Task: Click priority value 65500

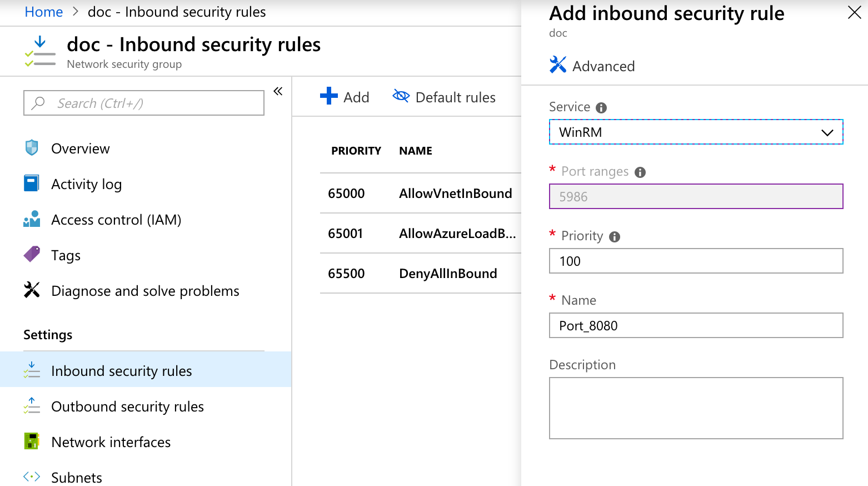Action: click(x=346, y=274)
